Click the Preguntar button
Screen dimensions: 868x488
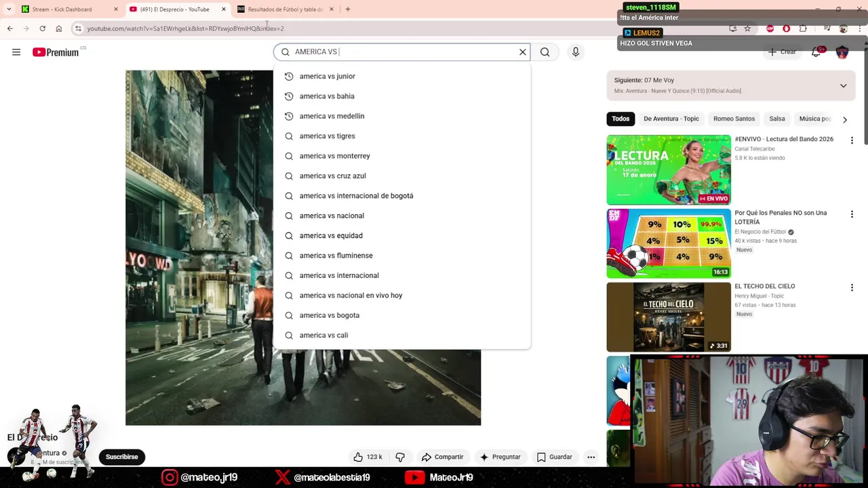pyautogui.click(x=499, y=457)
